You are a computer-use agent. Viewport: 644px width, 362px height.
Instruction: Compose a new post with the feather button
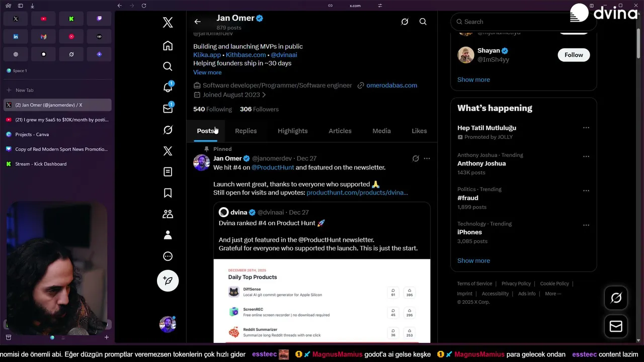(x=168, y=281)
